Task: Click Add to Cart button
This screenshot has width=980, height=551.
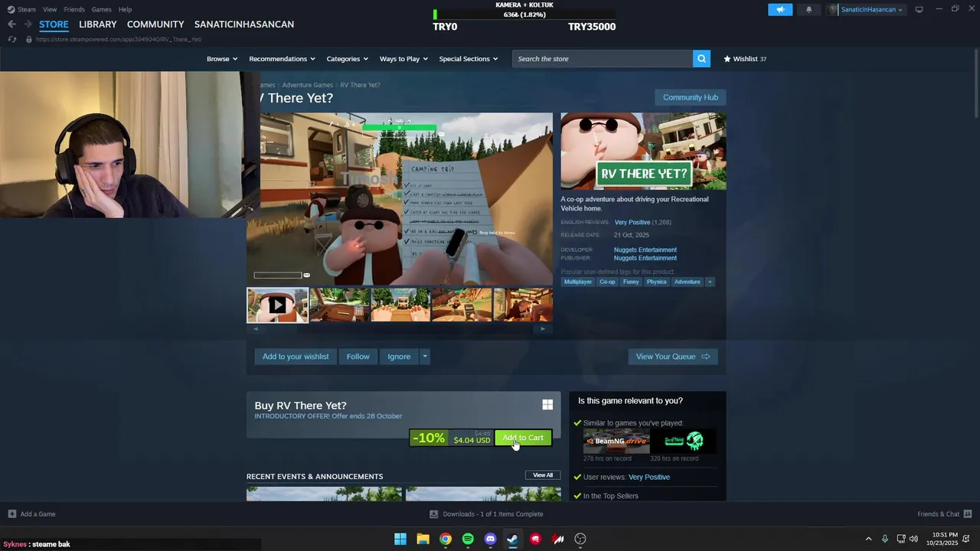Action: (x=523, y=438)
